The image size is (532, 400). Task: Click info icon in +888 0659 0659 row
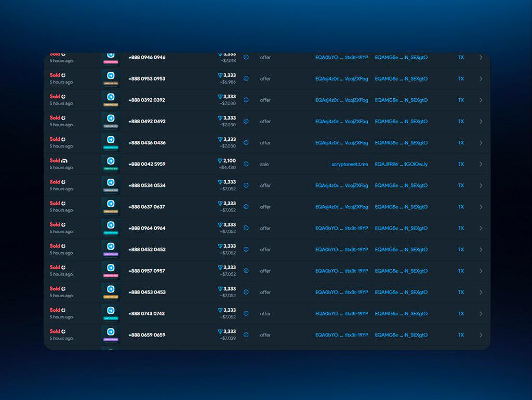coord(246,335)
